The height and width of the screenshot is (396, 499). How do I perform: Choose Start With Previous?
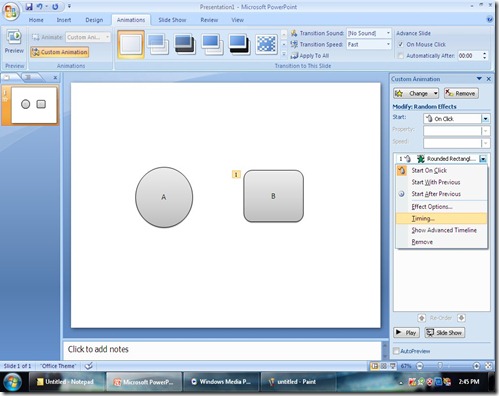[441, 182]
